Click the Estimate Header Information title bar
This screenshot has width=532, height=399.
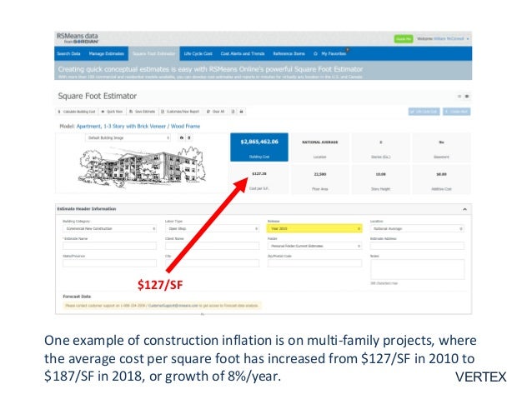263,209
